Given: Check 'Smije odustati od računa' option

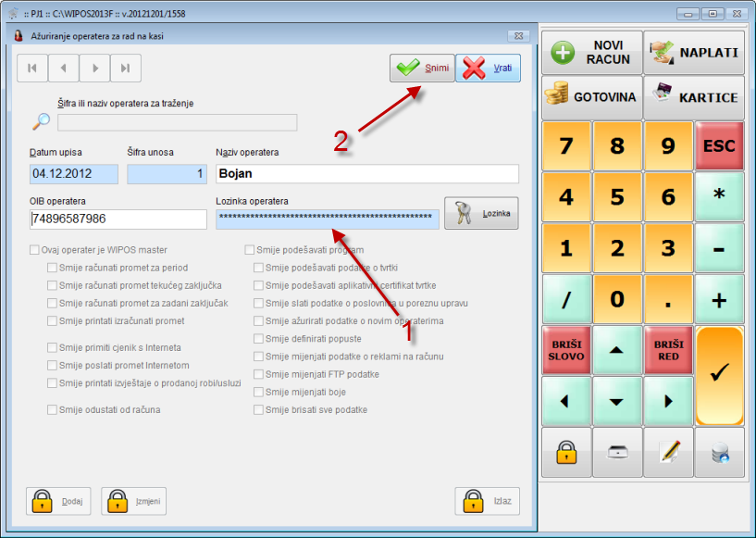Looking at the screenshot, I should click(x=53, y=409).
